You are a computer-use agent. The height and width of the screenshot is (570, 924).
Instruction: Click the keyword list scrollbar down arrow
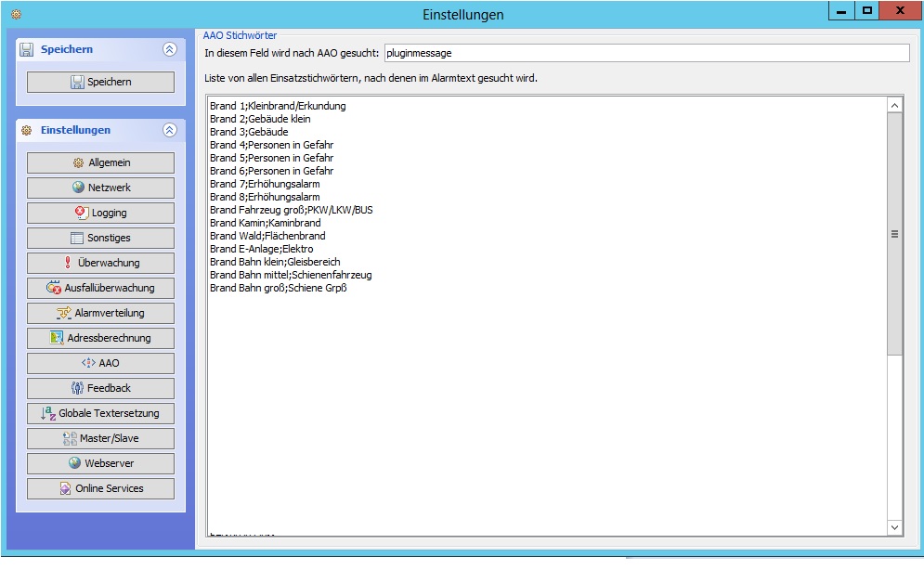894,527
